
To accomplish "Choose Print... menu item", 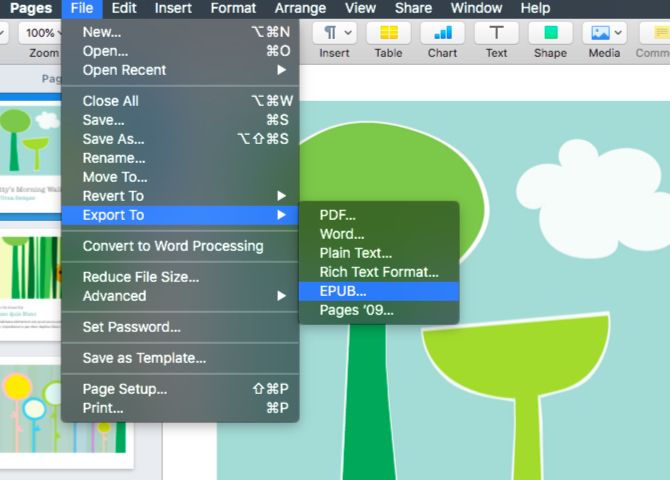I will pos(180,408).
